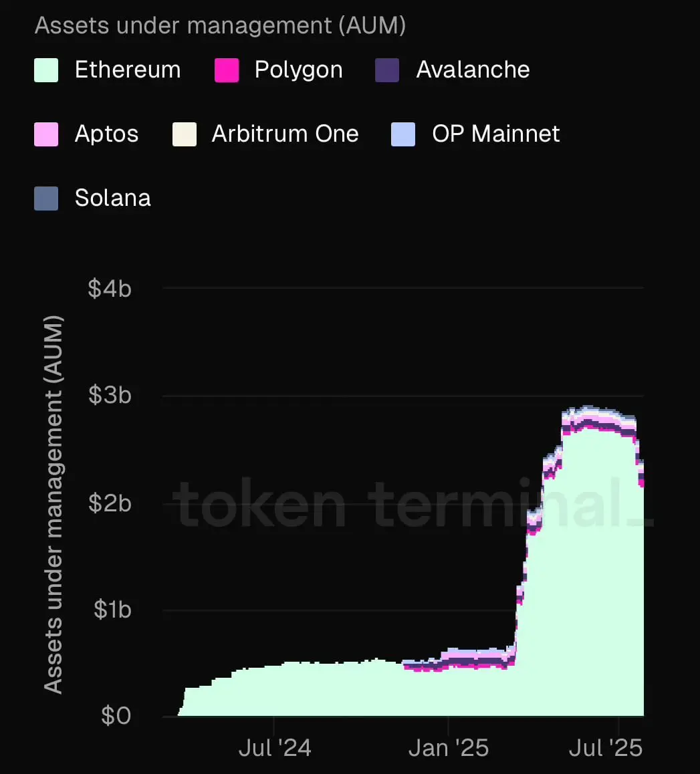
Task: Hide OP Mainnet series via its label
Action: pyautogui.click(x=496, y=134)
